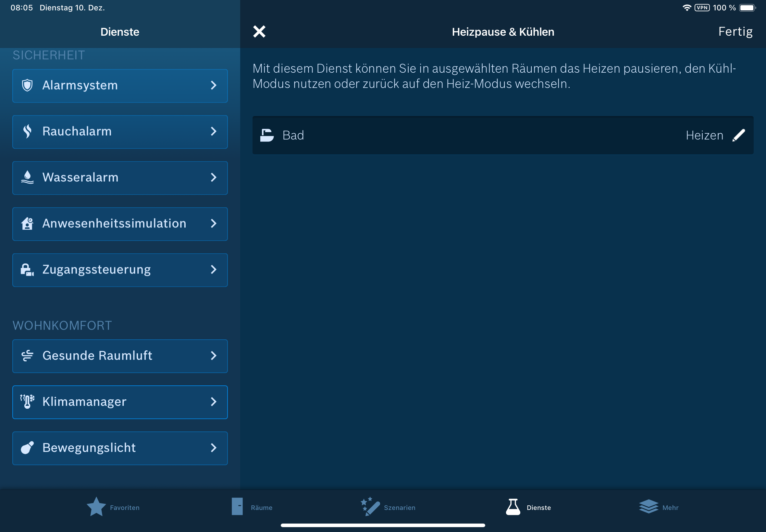Click the Klimamanager thermometer icon
The image size is (766, 532).
click(x=27, y=402)
